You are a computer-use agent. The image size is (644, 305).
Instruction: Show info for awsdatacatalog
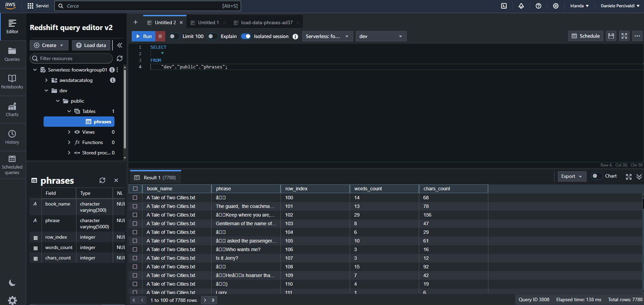tap(112, 80)
